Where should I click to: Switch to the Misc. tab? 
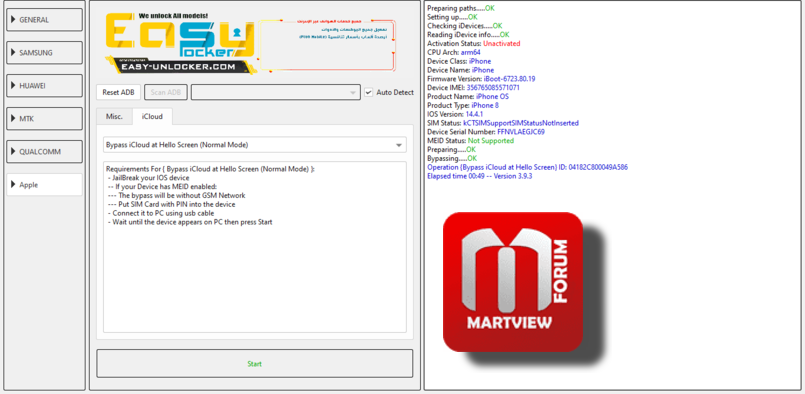[114, 116]
